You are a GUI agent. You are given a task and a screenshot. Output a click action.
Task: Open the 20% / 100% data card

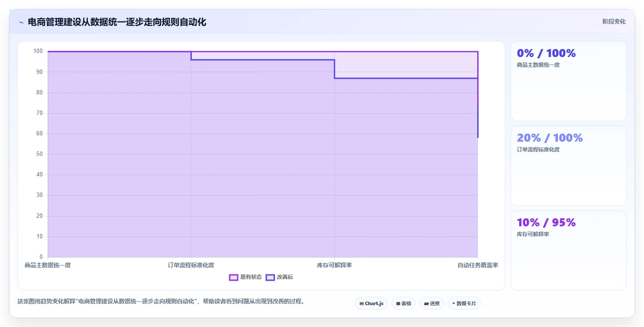569,166
